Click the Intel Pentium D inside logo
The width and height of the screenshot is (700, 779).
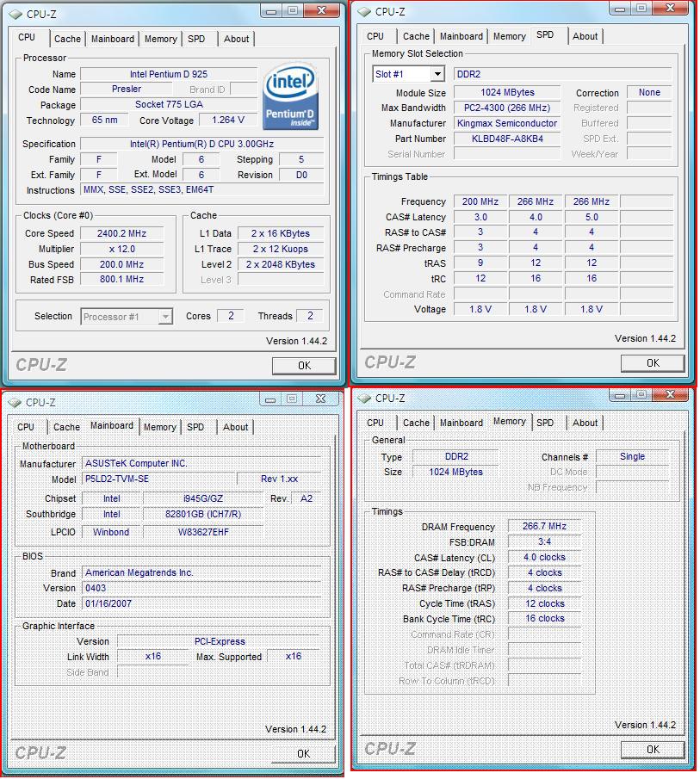point(291,96)
